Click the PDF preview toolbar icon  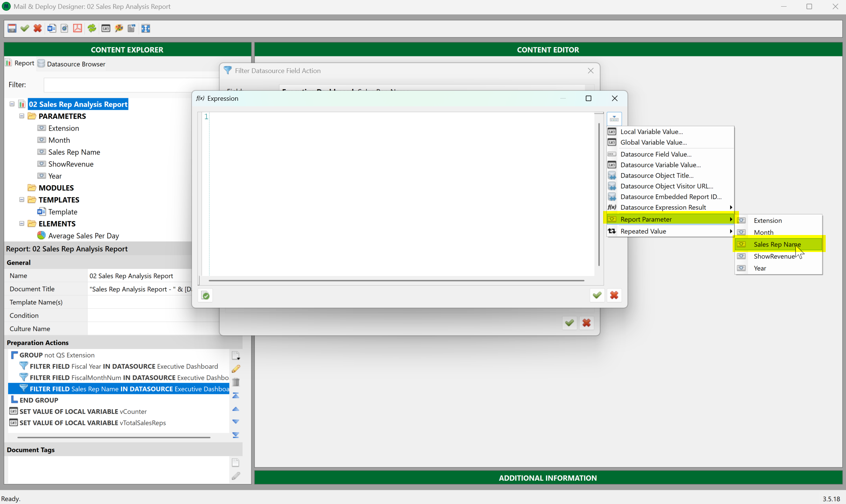click(x=78, y=28)
